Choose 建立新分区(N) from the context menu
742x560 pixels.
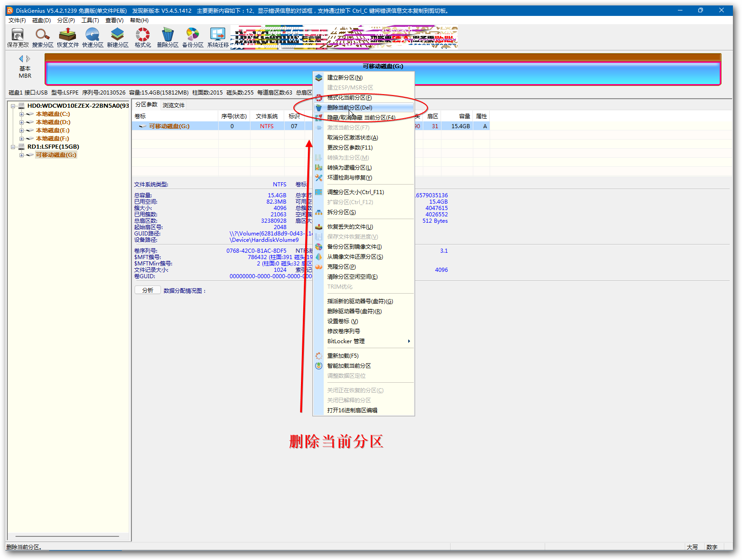[x=364, y=78]
